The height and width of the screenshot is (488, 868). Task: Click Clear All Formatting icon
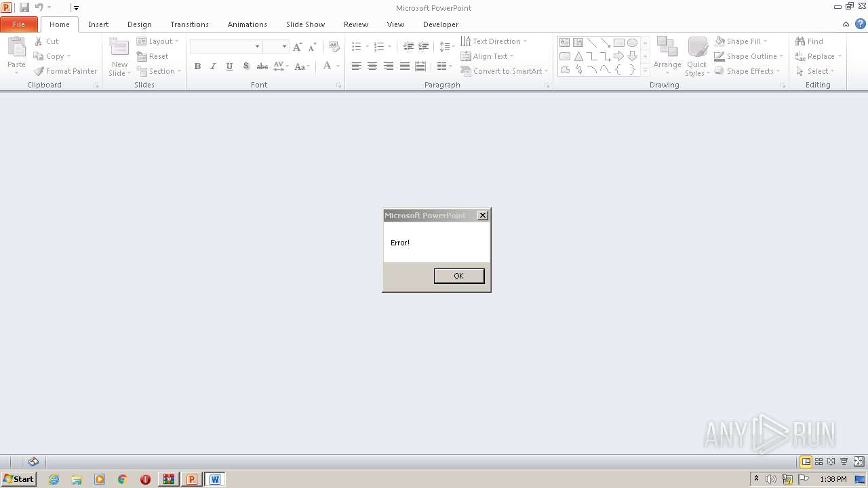pyautogui.click(x=334, y=47)
